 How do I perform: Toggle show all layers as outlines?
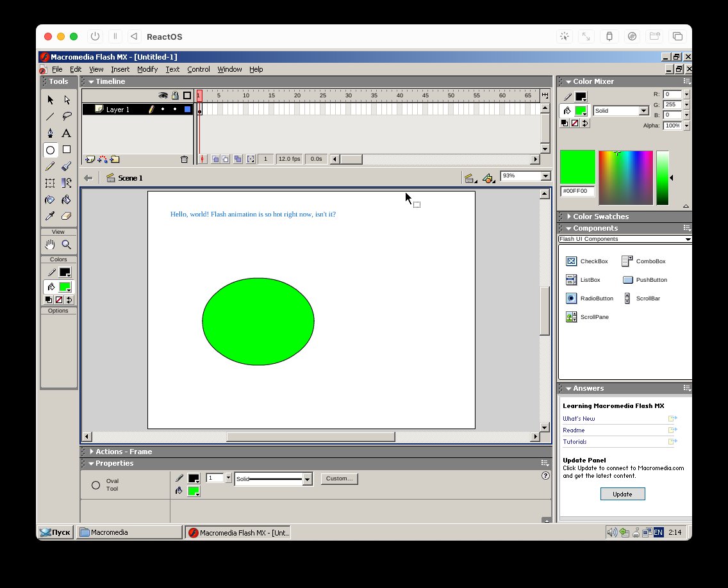coord(187,95)
